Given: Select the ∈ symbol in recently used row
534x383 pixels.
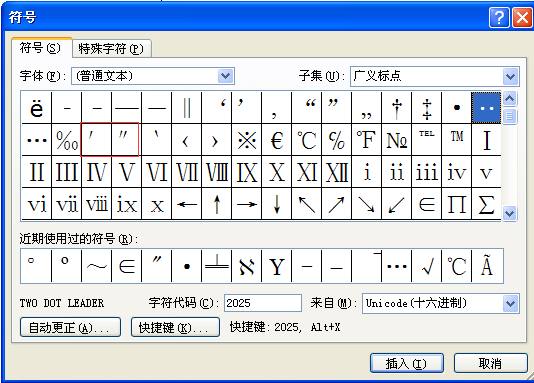Looking at the screenshot, I should [126, 266].
